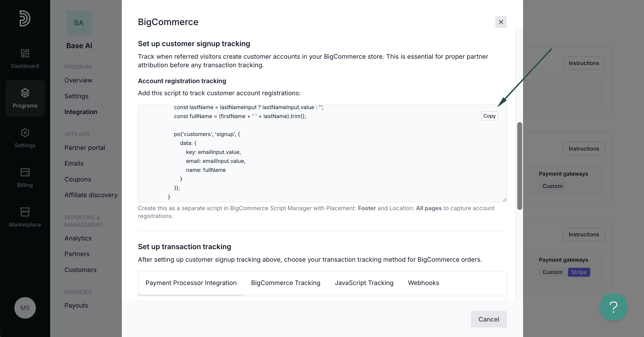This screenshot has height=337, width=644.
Task: Open the Dashboard icon in sidebar
Action: pos(25,53)
